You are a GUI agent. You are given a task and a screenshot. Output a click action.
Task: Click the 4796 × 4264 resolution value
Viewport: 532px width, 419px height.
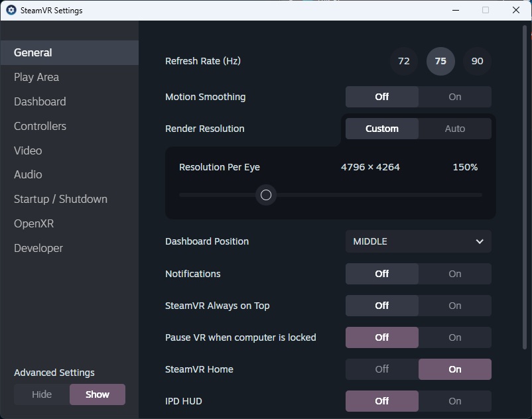click(370, 167)
